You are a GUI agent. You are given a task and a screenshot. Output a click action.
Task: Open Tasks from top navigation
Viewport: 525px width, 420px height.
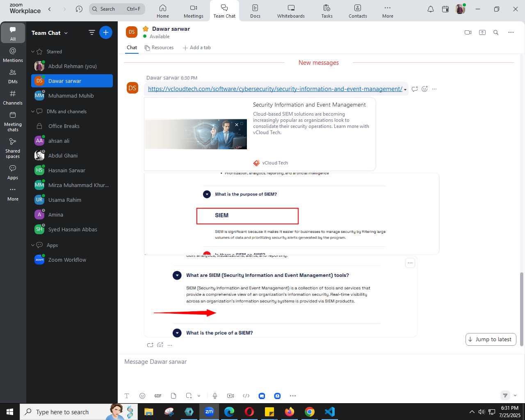pos(327,11)
